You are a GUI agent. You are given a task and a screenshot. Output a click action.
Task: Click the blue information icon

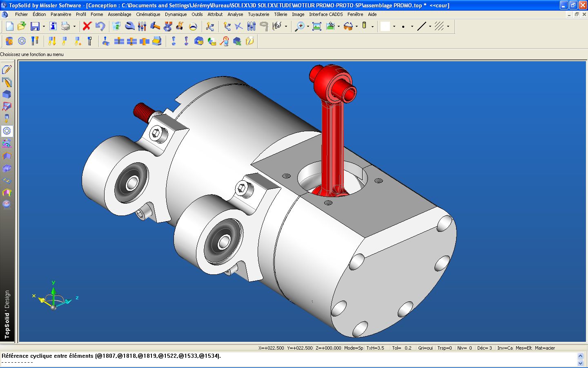pyautogui.click(x=53, y=26)
